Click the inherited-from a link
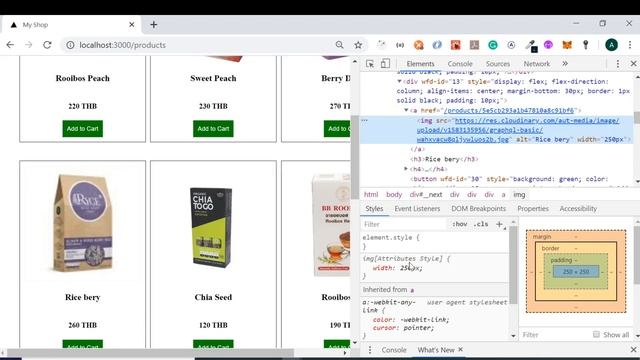 [x=412, y=290]
